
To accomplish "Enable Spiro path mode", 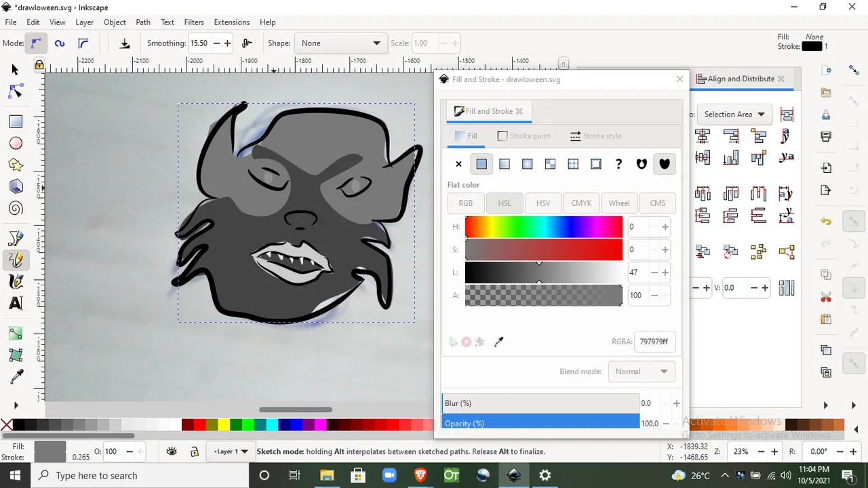I will point(60,43).
